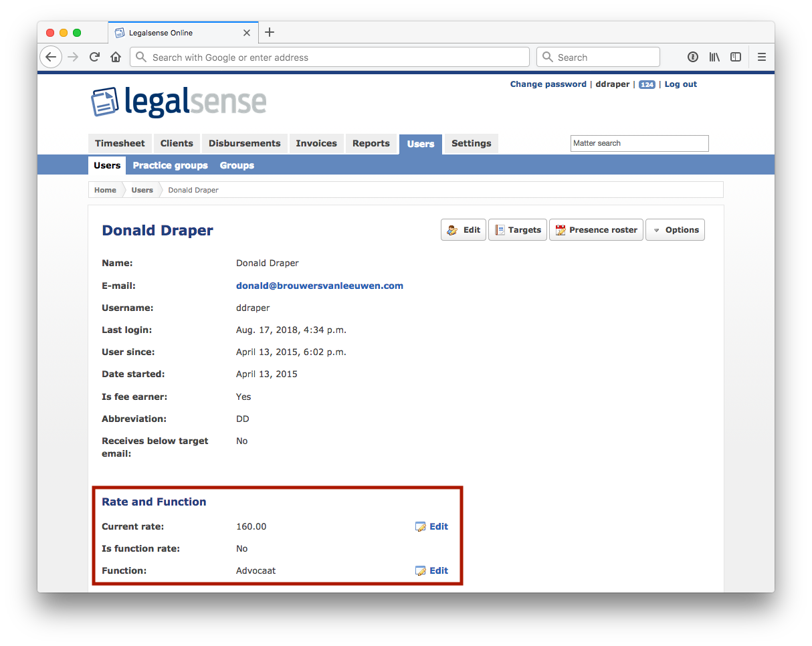Open the Reports tab
The image size is (812, 646).
[x=371, y=143]
